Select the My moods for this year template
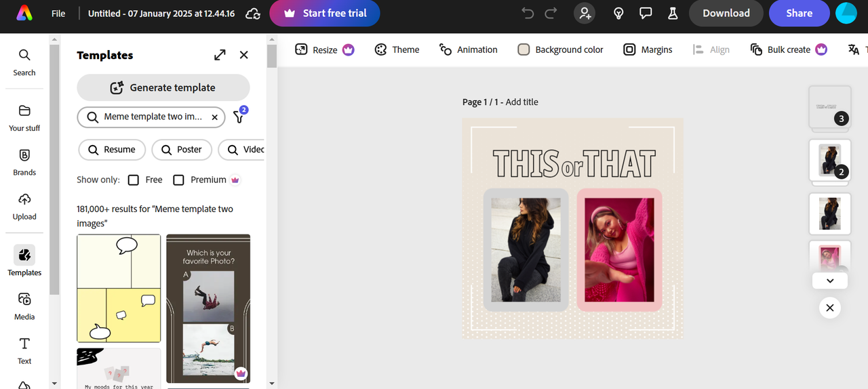 119,368
